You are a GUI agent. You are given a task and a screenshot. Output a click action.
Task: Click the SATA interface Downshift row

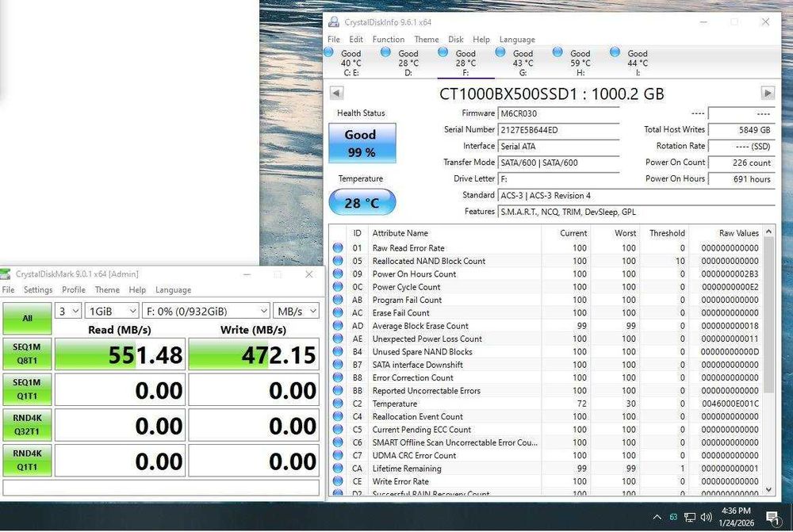click(x=546, y=365)
